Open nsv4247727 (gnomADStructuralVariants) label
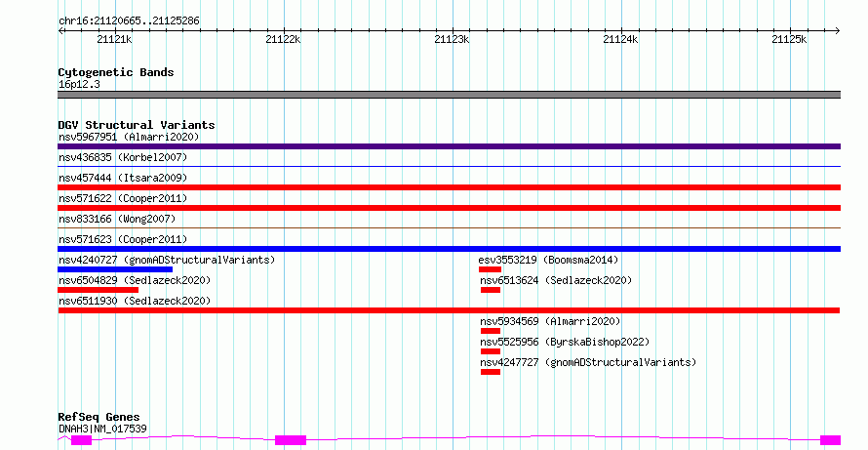The width and height of the screenshot is (868, 450). tap(588, 362)
